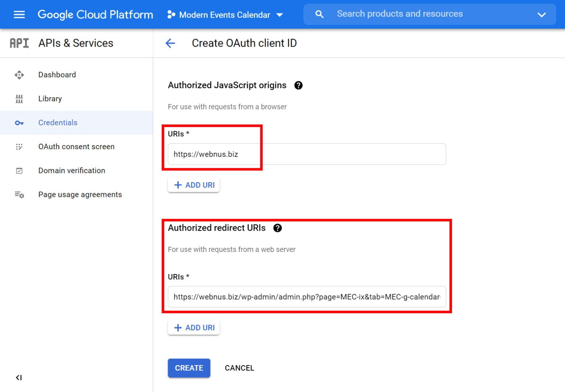The width and height of the screenshot is (565, 392).
Task: Open Authorized JavaScript origins help tooltip
Action: 299,85
